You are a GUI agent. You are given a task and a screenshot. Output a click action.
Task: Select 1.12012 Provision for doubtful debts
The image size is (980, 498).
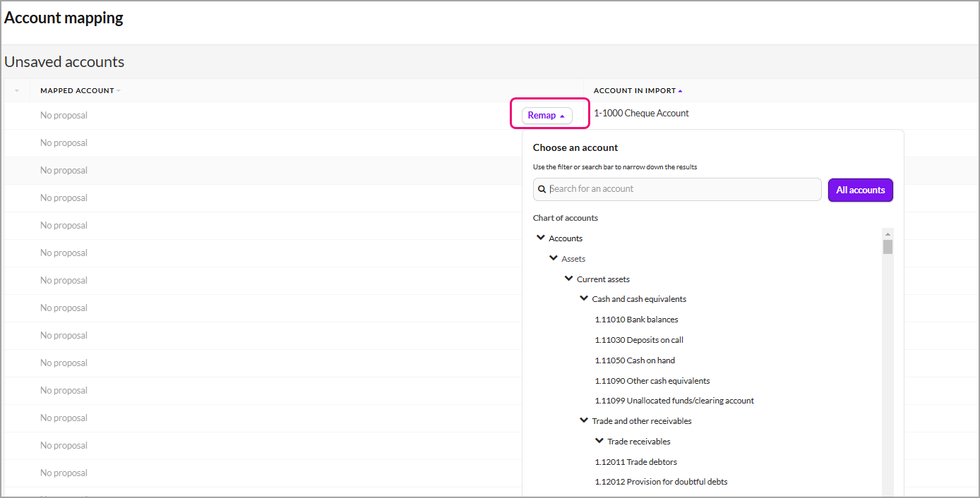tap(661, 482)
